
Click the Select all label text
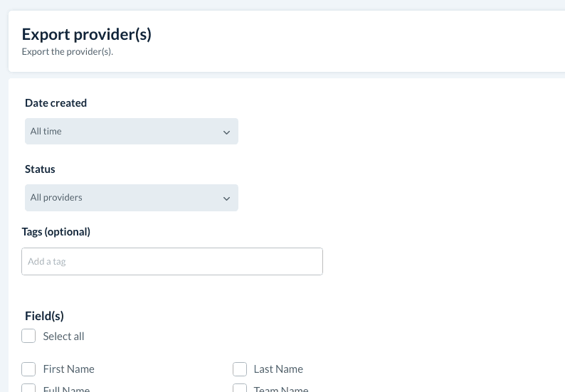(x=63, y=337)
